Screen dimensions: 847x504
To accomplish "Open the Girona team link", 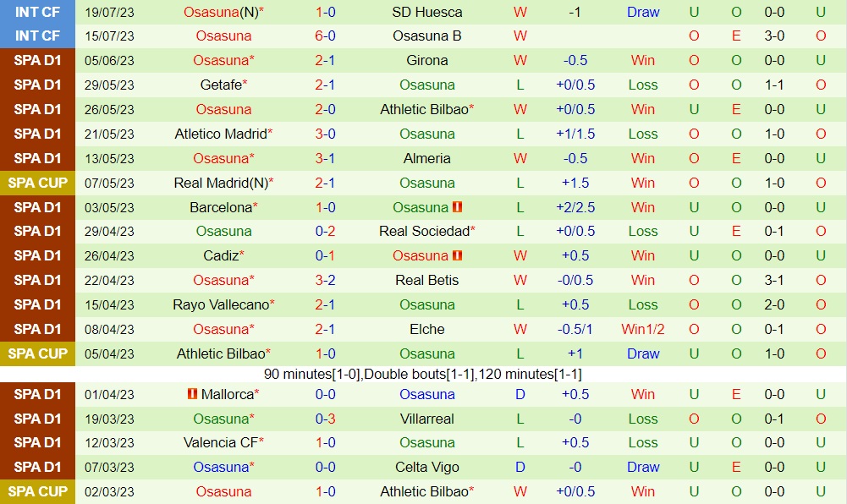I will tap(427, 60).
